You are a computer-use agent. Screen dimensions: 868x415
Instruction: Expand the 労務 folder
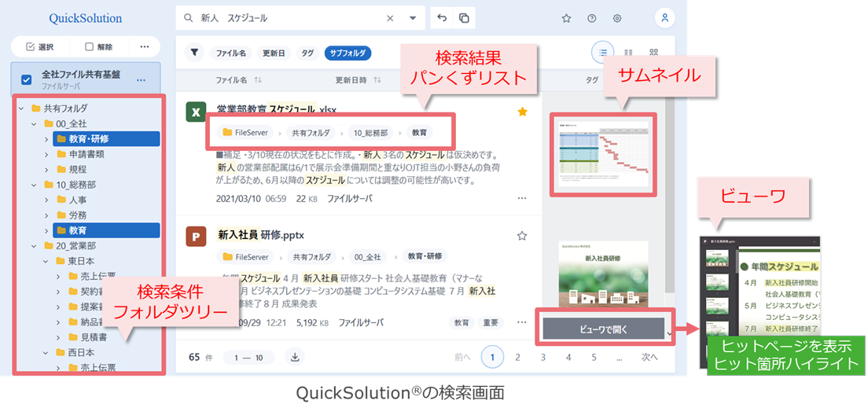pos(46,215)
